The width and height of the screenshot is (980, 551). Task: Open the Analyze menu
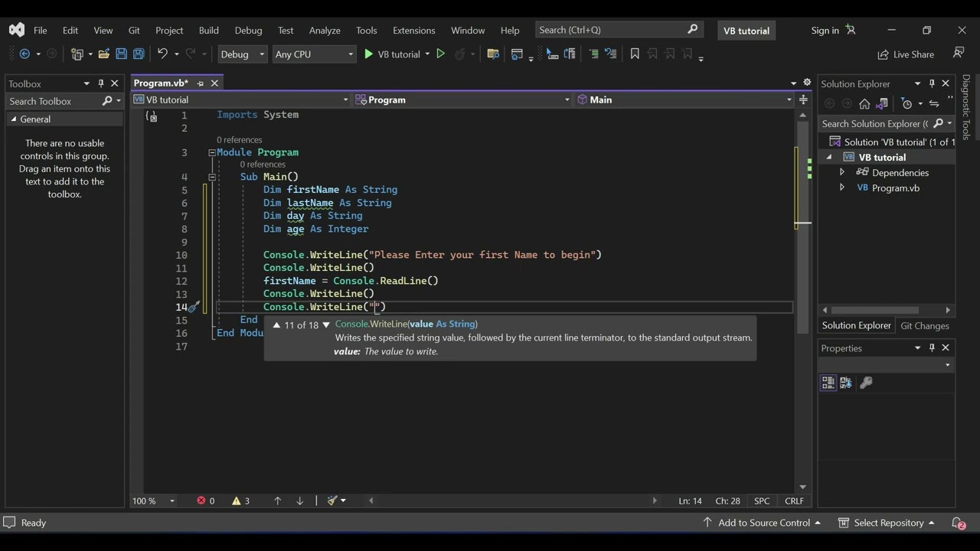point(325,30)
